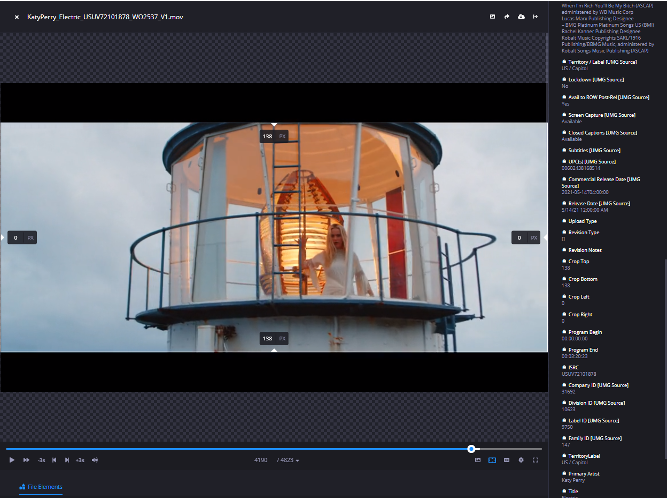Click the ISRC value USUV72101878
The height and width of the screenshot is (498, 668).
coord(579,374)
